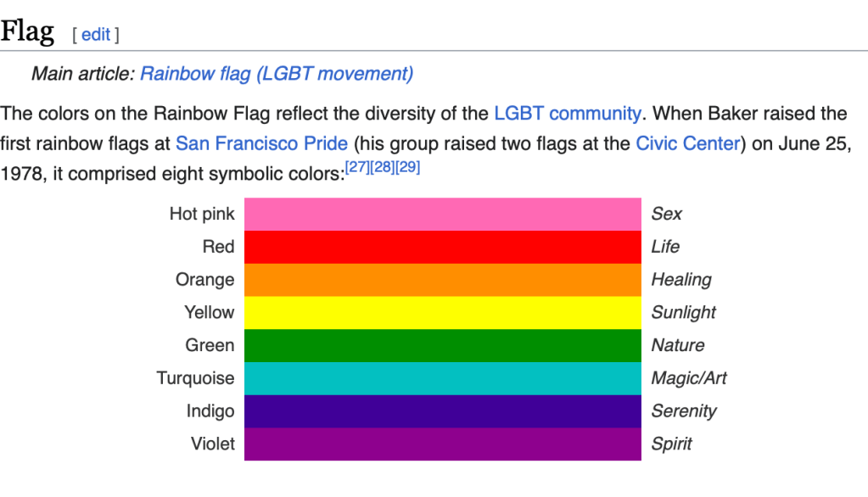Pick the yellow stripe in the flag
Viewport: 868px width, 497px height.
442,312
